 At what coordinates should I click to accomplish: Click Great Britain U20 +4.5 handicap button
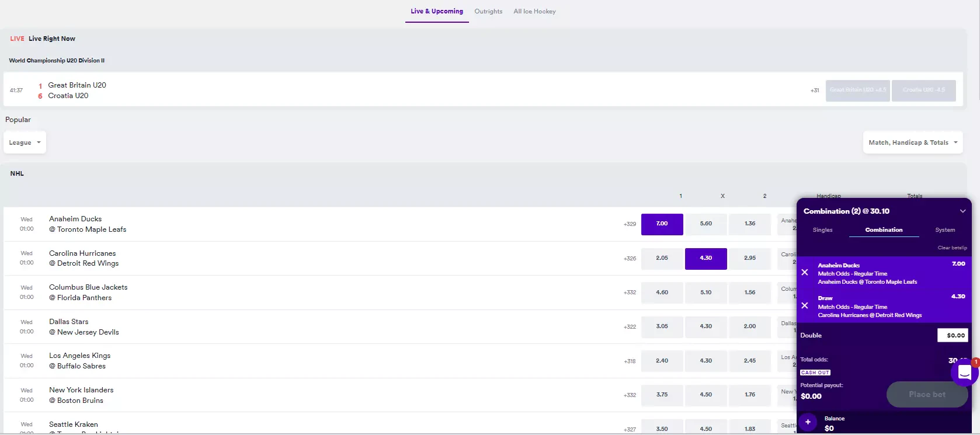point(857,91)
